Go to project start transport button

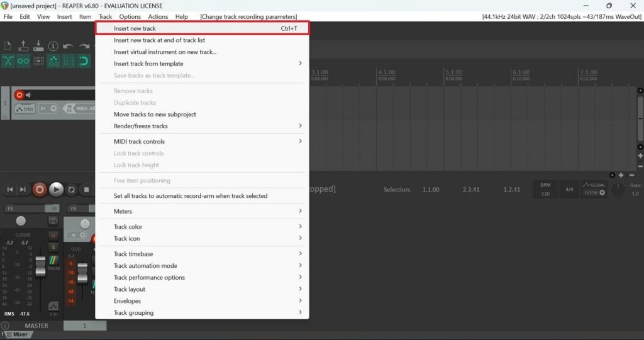pos(10,189)
